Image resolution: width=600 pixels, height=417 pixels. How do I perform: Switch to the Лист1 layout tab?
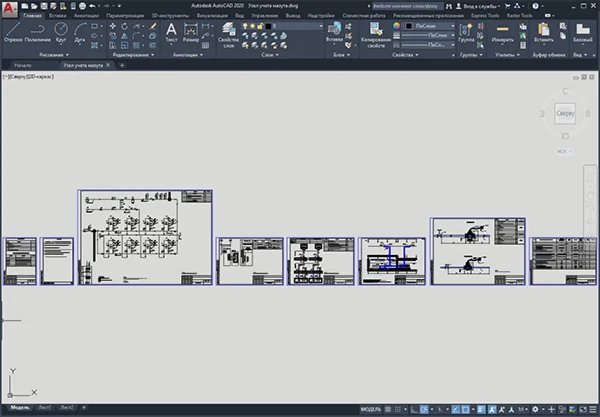point(45,407)
